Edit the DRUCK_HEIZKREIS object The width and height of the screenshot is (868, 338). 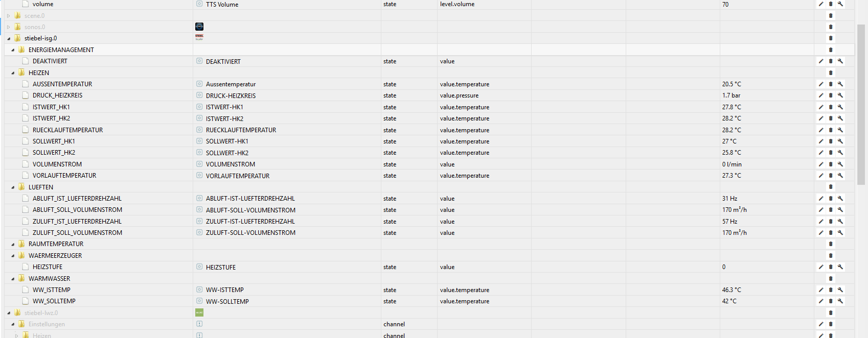[821, 95]
